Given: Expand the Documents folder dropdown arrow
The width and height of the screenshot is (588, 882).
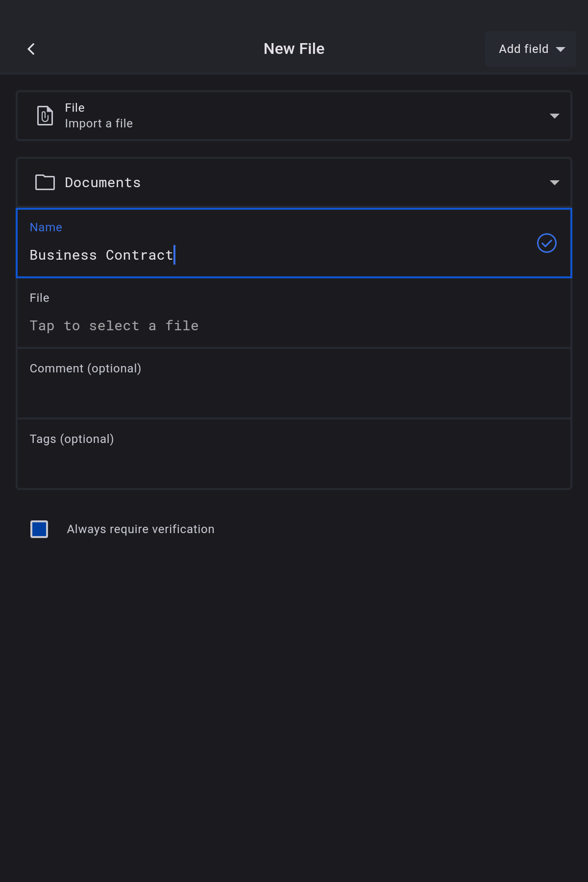Looking at the screenshot, I should [x=554, y=183].
